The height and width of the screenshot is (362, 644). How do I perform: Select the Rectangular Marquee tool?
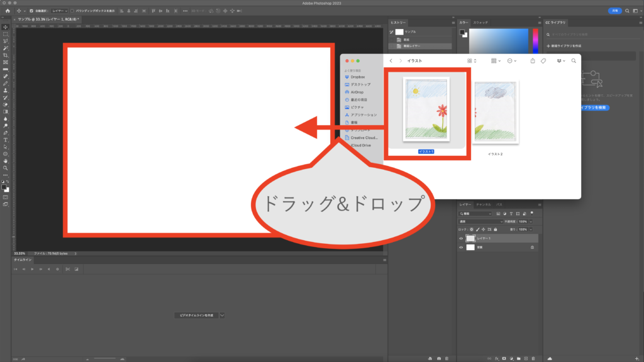click(6, 34)
